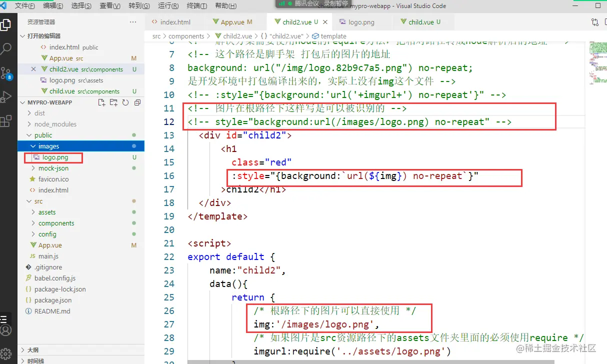Open the Selection menu 选择(S)
Image resolution: width=607 pixels, height=364 pixels.
(81, 6)
